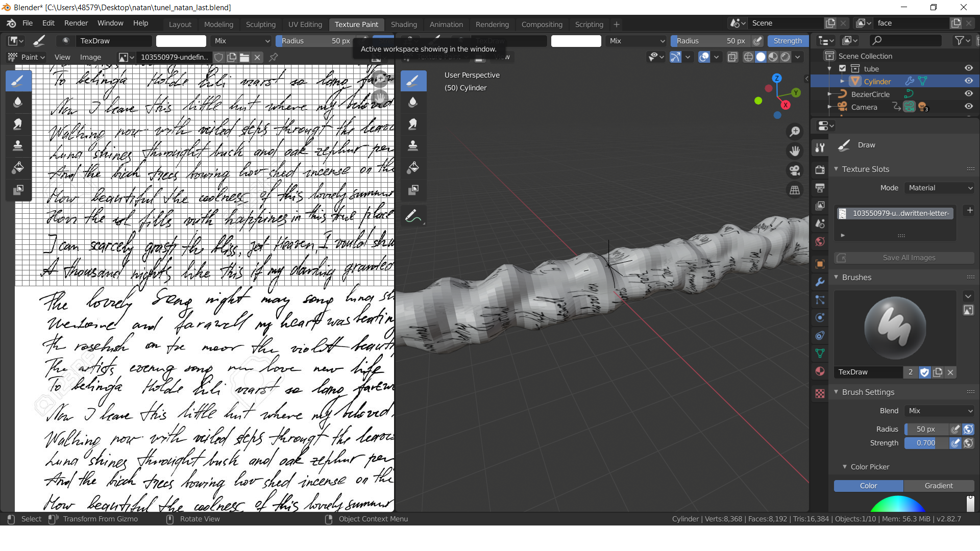Viewport: 980px width, 551px height.
Task: Uncheck the tube collection checkbox
Action: [x=843, y=68]
